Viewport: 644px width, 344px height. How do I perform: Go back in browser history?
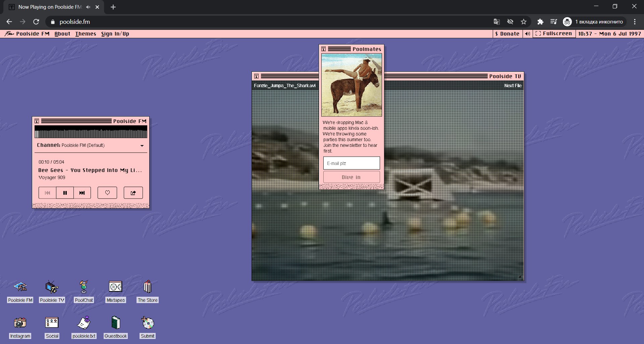tap(9, 22)
